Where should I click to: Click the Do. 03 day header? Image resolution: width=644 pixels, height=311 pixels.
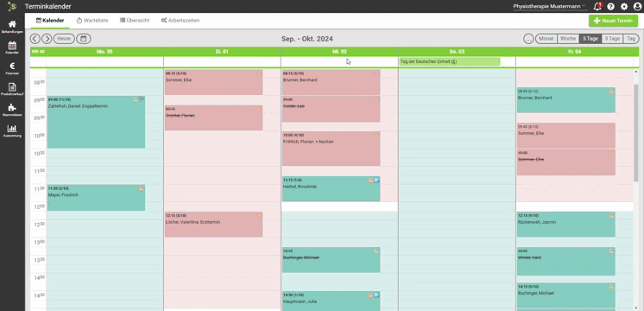[457, 52]
